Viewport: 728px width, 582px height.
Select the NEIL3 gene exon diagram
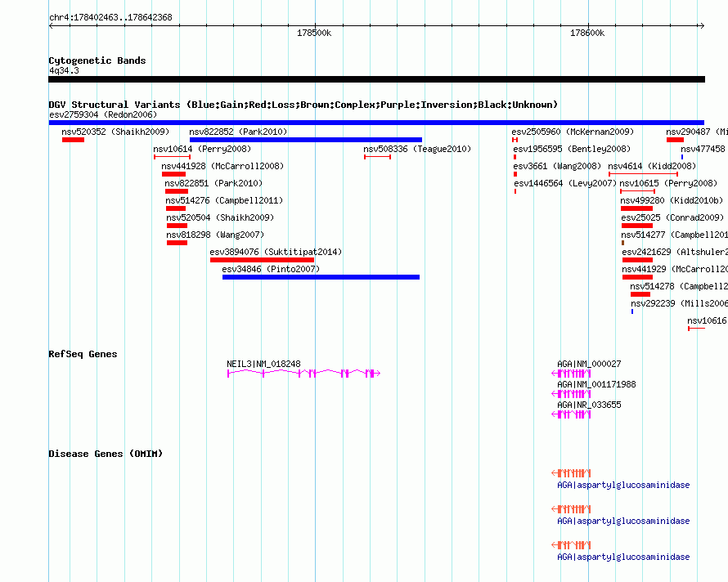303,373
